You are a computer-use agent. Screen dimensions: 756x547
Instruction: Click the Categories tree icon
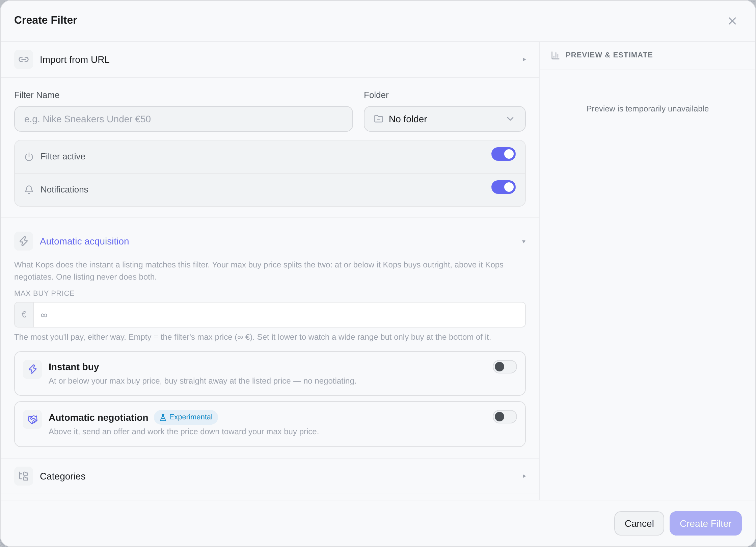pyautogui.click(x=24, y=476)
